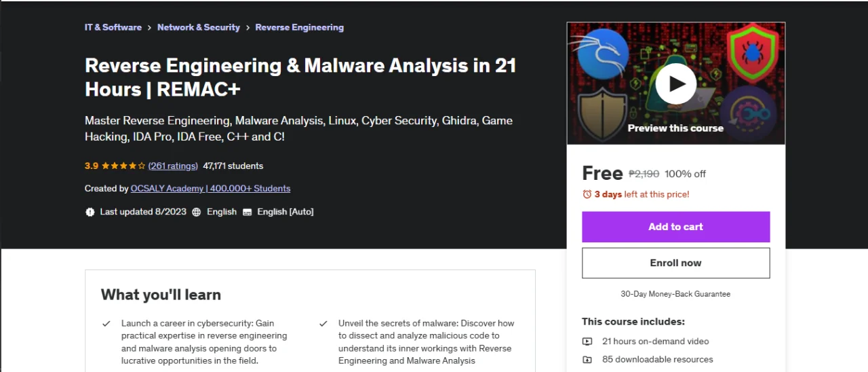868x372 pixels.
Task: Click the last updated alert icon
Action: pyautogui.click(x=90, y=212)
